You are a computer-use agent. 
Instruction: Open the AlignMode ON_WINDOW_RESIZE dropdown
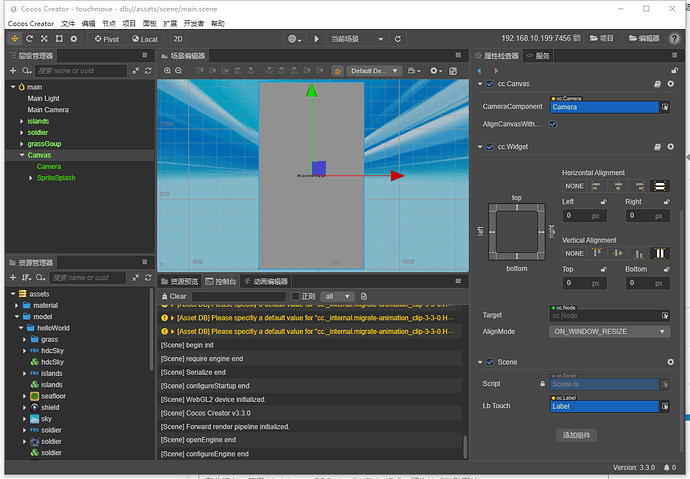tap(609, 331)
